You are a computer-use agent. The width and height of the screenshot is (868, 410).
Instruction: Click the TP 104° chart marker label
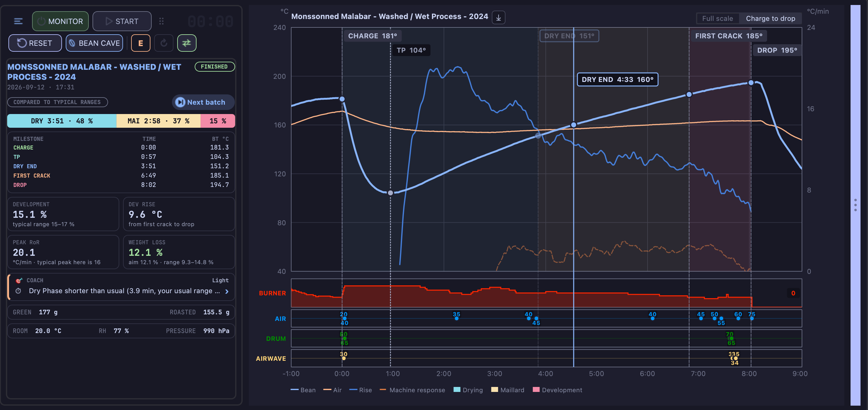[411, 50]
